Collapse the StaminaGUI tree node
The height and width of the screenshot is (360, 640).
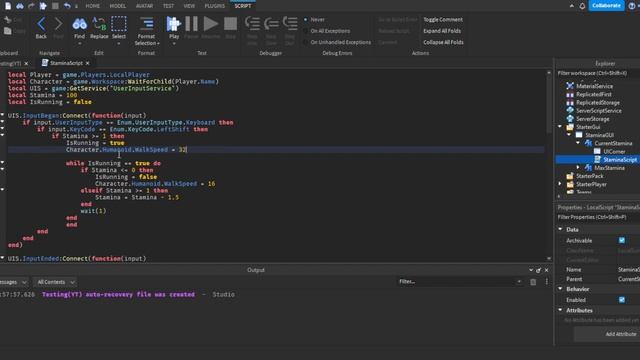point(569,135)
